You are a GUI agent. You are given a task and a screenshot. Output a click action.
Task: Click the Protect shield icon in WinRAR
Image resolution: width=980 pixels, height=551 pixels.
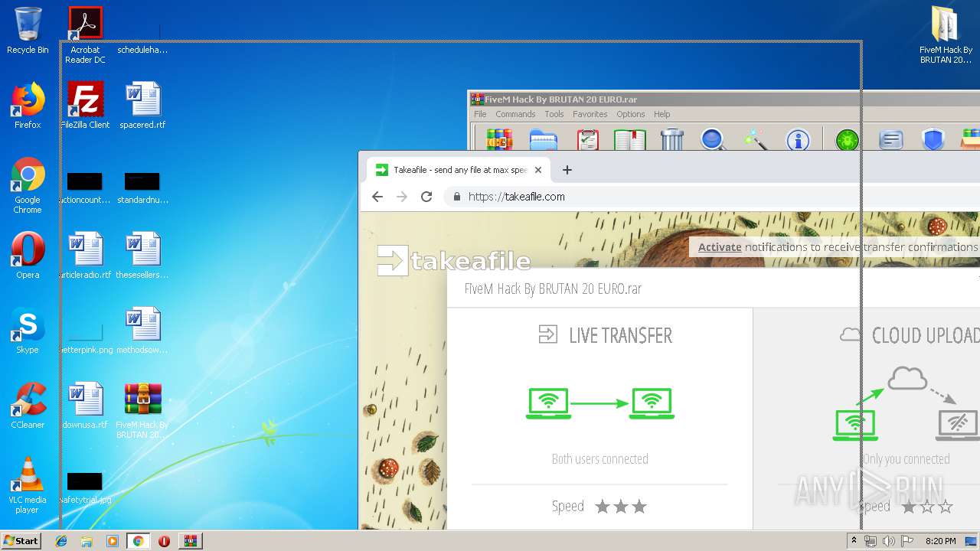click(x=933, y=140)
